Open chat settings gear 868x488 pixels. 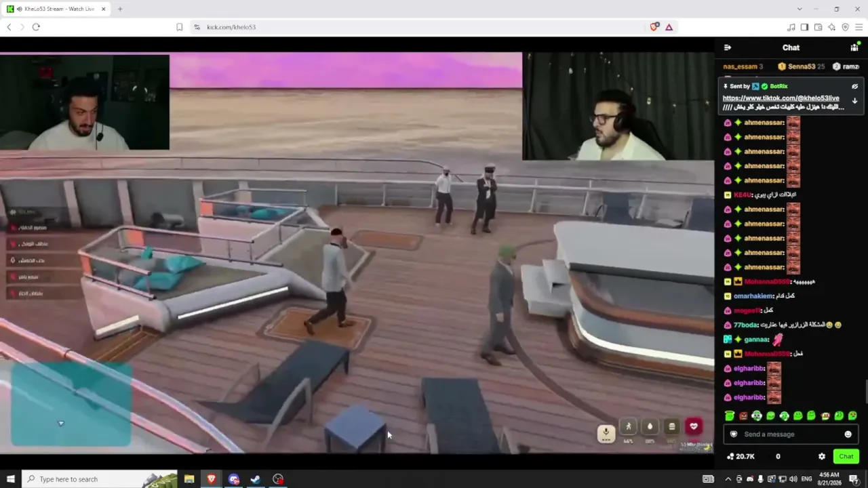coord(822,456)
